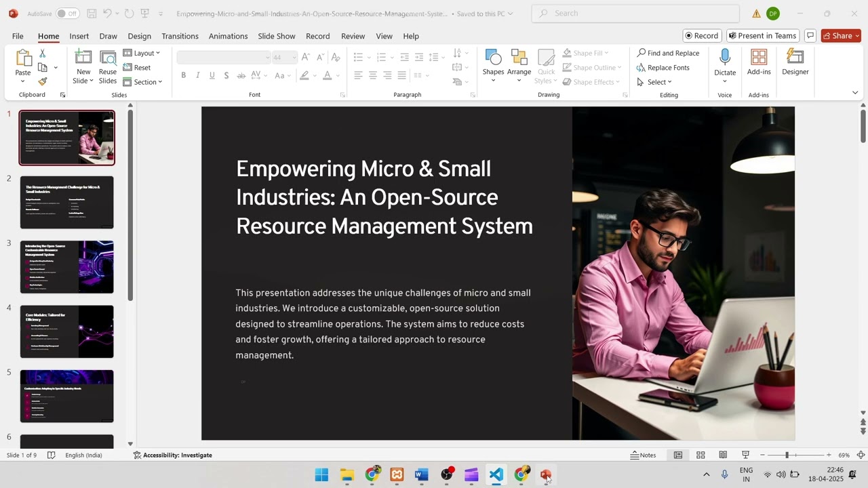The width and height of the screenshot is (868, 488).
Task: Switch to Visual Studio Code in taskbar
Action: pos(496,474)
